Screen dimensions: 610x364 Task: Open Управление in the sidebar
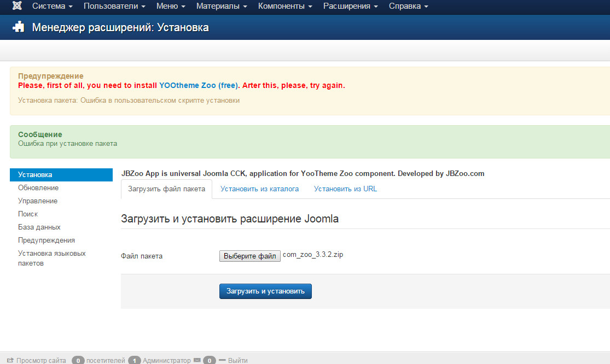point(38,201)
